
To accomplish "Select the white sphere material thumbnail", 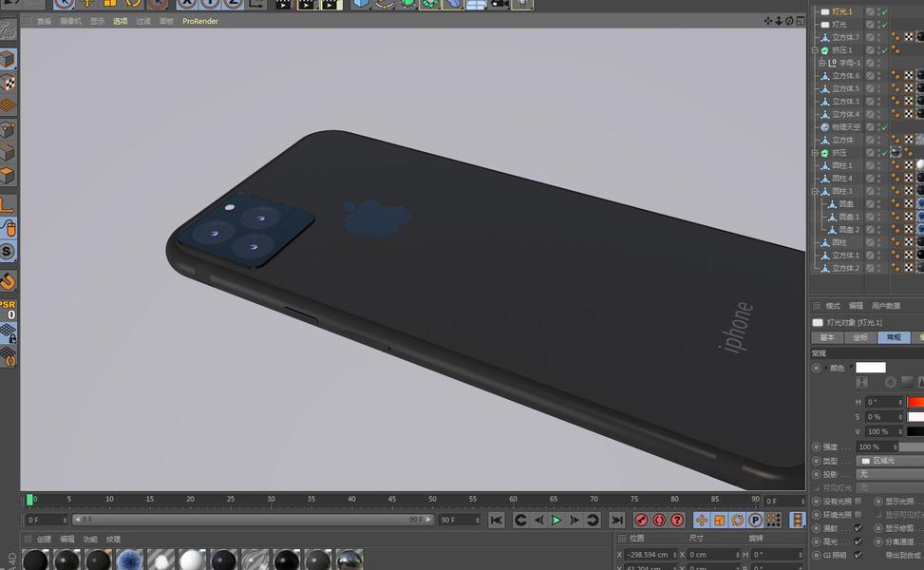I will [x=192, y=560].
